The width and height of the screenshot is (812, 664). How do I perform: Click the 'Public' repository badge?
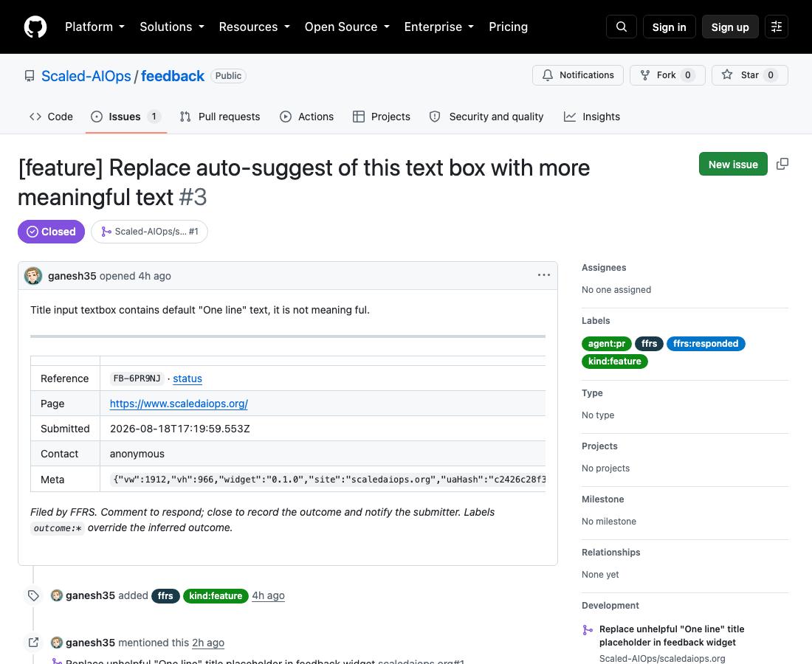click(228, 75)
